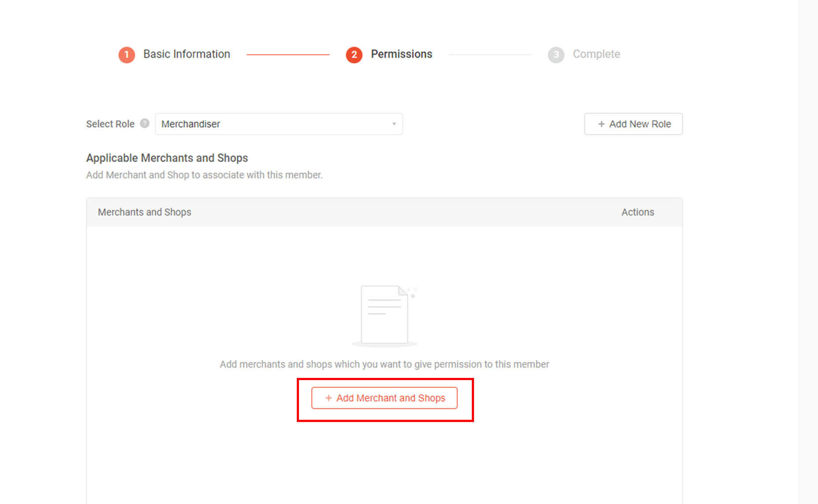Image resolution: width=818 pixels, height=504 pixels.
Task: Click the Select Role label text
Action: pyautogui.click(x=110, y=124)
